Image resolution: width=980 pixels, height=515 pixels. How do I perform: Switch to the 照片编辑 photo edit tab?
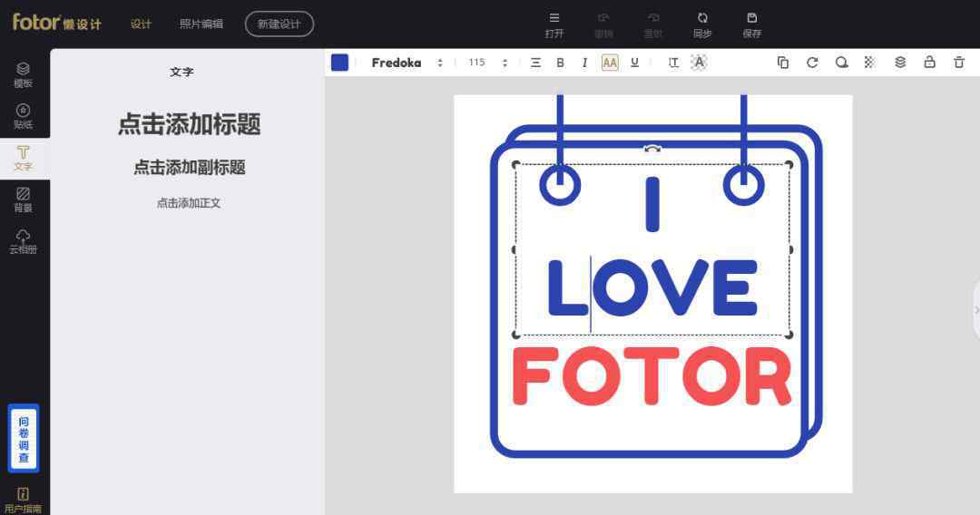point(201,24)
